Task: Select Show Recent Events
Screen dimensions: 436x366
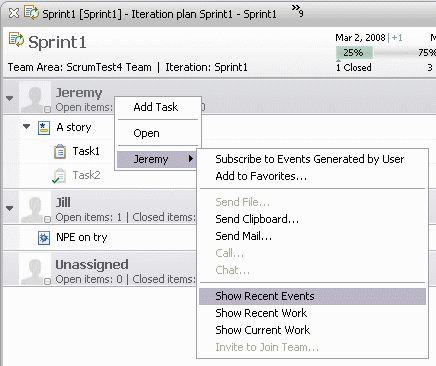Action: click(x=312, y=296)
